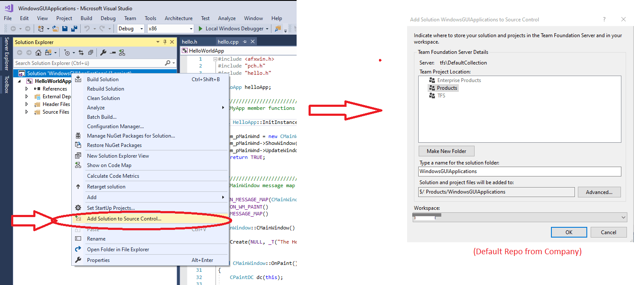The height and width of the screenshot is (285, 644).
Task: Click the Solution Explorer Back arrow
Action: (x=20, y=53)
